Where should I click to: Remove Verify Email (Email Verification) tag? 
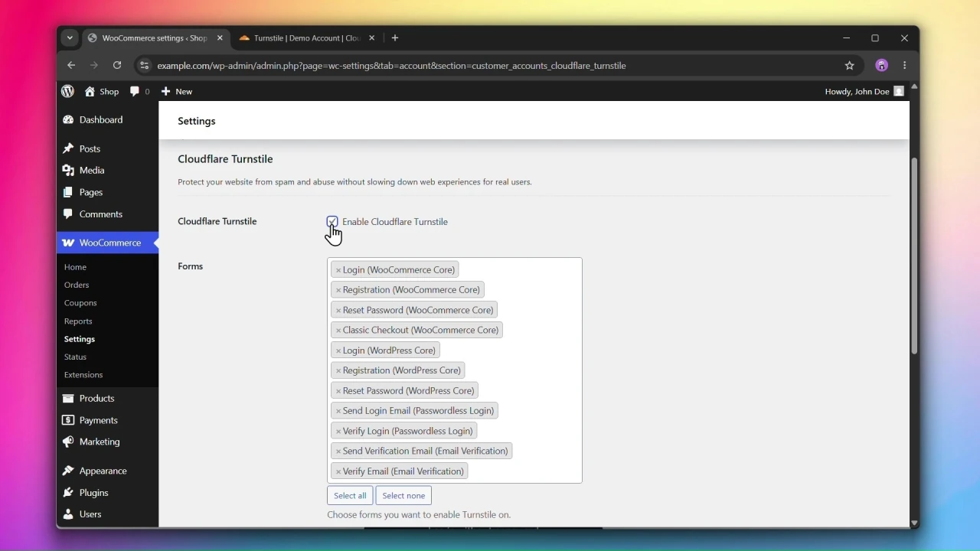pos(338,471)
